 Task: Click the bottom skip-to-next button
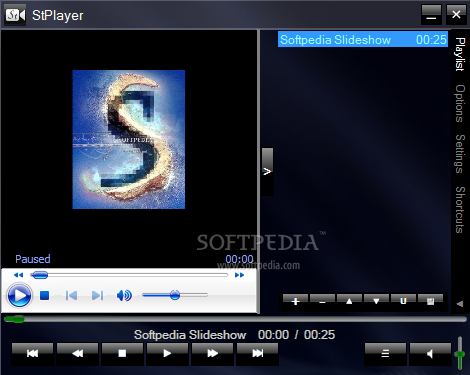[257, 353]
